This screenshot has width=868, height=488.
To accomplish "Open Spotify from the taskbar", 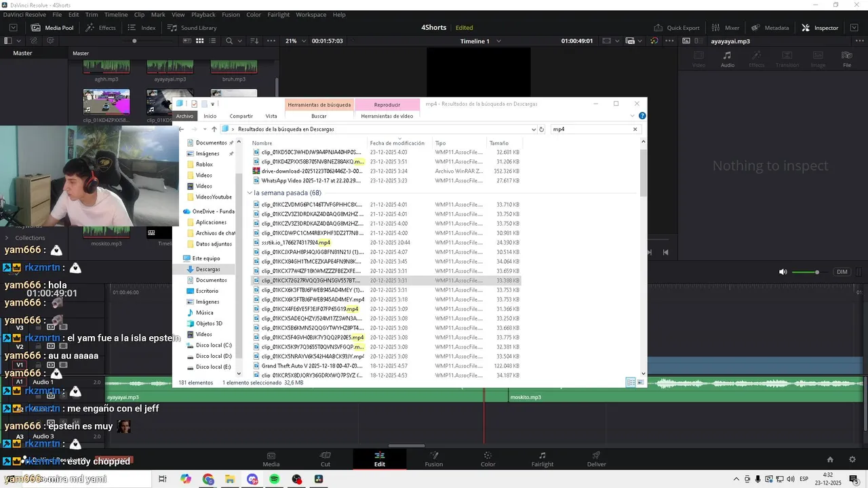I will pos(275,479).
